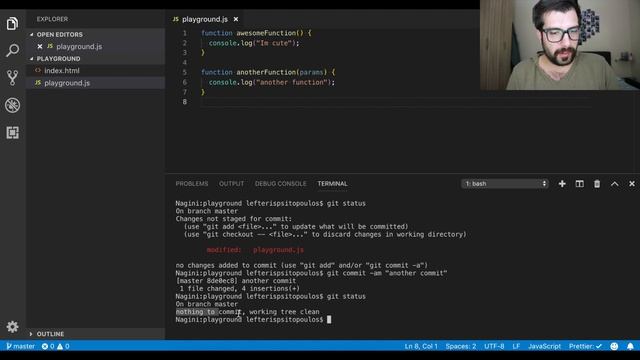Click on 'awesomeFunction' in line 1
640x360 pixels.
[266, 33]
